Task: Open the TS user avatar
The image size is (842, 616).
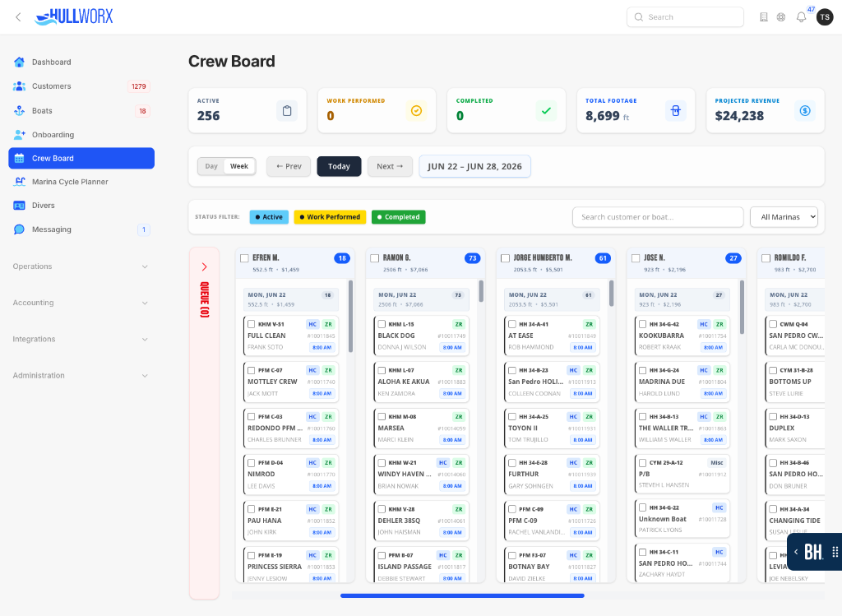Action: 824,17
